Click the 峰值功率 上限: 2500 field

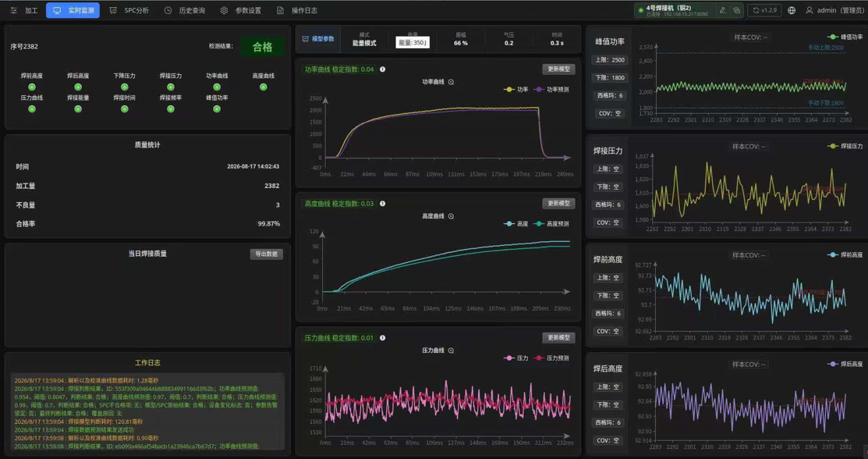pos(610,60)
